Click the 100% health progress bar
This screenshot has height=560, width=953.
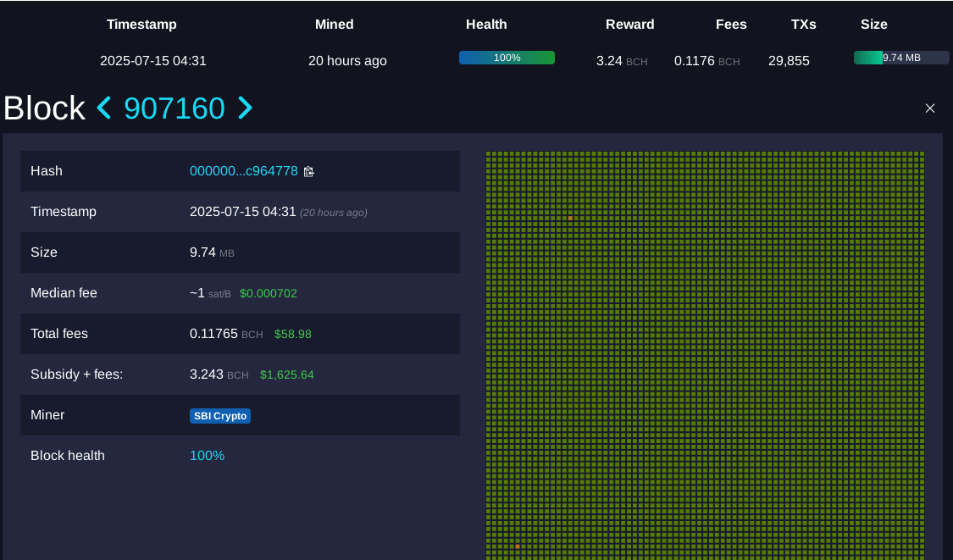coord(507,58)
